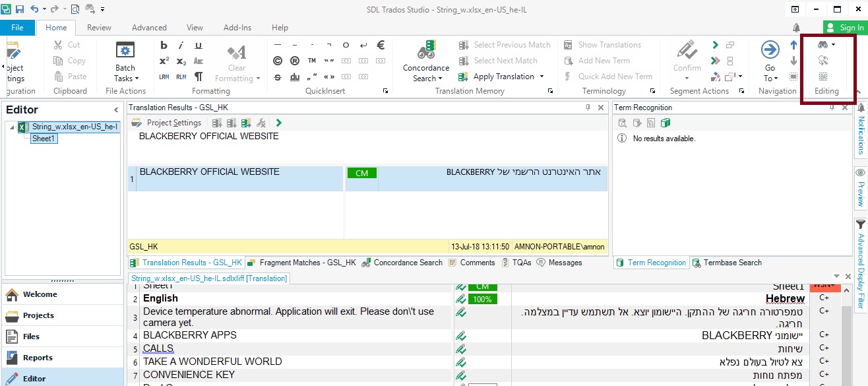Go to previous segment with up arrow
Viewport: 868px width, 386px height.
pos(793,46)
